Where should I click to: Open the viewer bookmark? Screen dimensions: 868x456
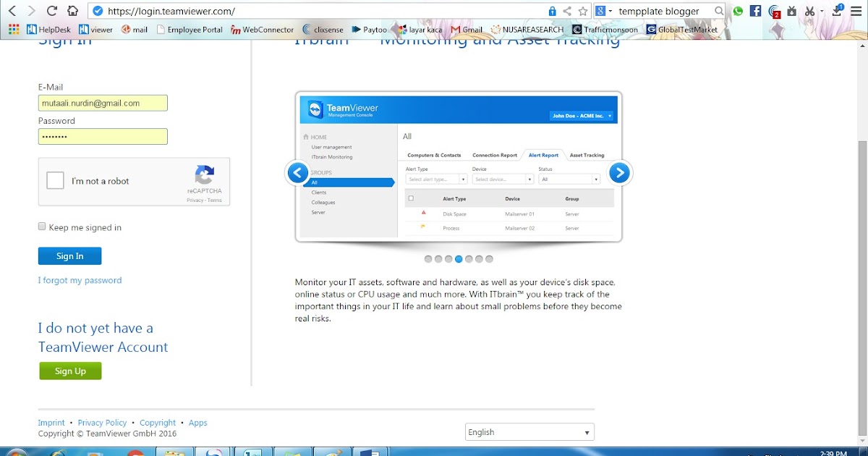(96, 30)
